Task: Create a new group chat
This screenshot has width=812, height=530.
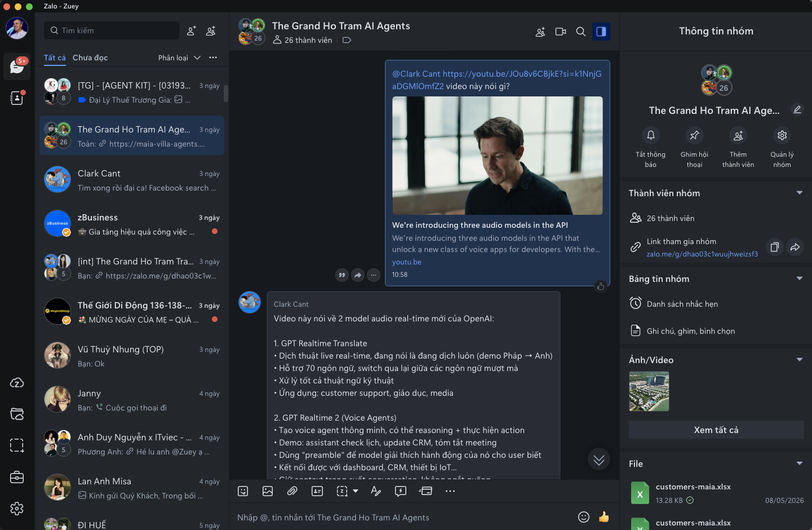Action: [x=211, y=31]
